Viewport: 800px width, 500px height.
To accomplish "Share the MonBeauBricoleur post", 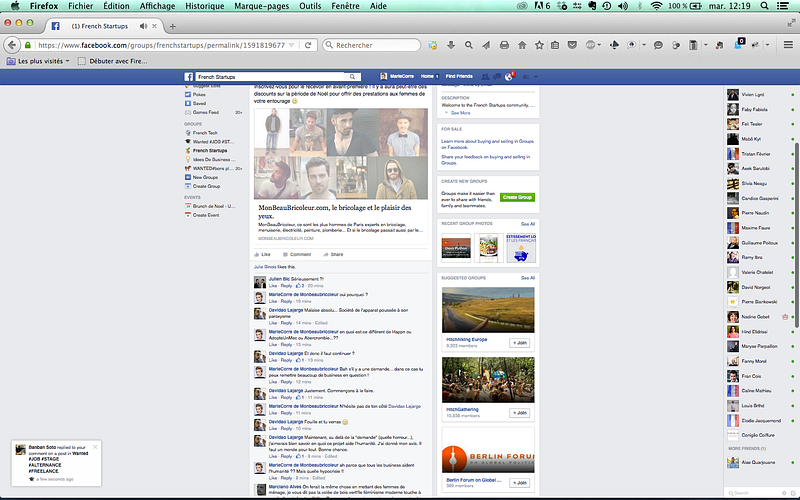I will pos(333,254).
